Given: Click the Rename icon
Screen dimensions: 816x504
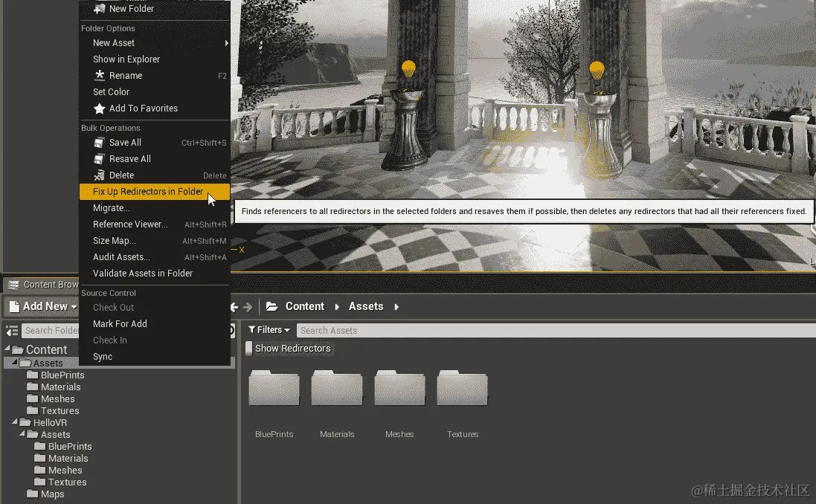Looking at the screenshot, I should (99, 75).
